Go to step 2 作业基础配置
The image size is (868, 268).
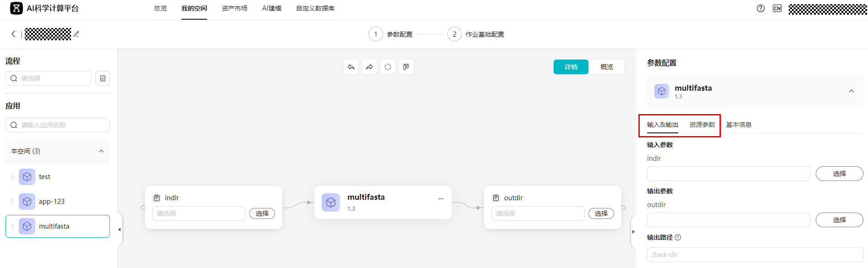pos(476,34)
